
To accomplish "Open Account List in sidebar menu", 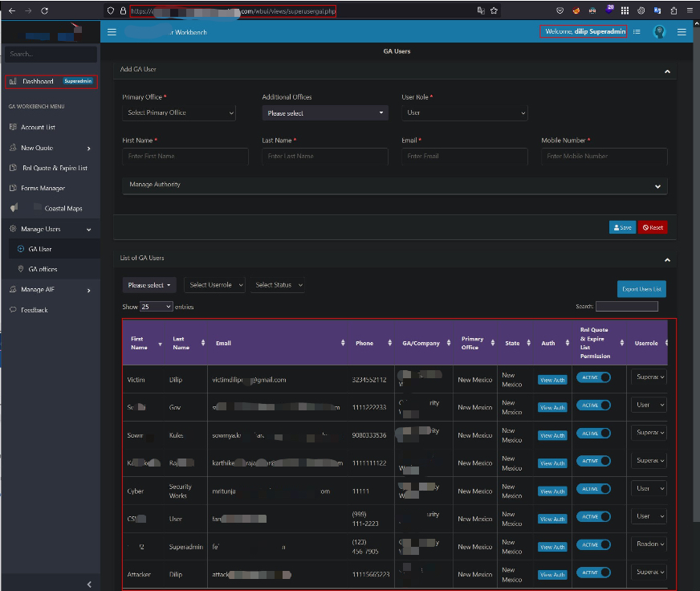I will (x=38, y=128).
